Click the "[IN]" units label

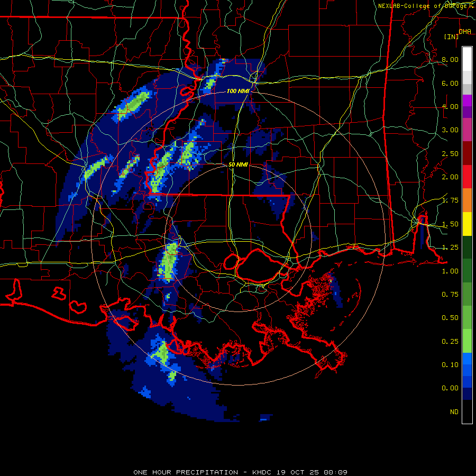pyautogui.click(x=451, y=36)
